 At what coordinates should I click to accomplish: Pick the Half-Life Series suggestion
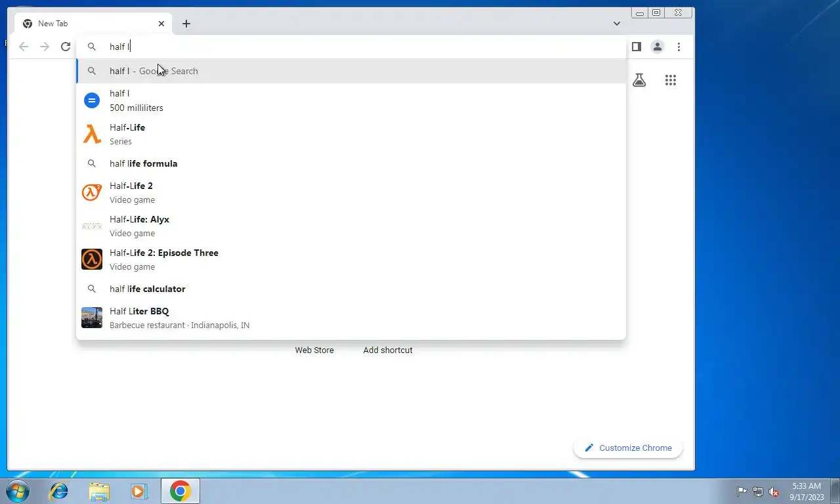351,134
